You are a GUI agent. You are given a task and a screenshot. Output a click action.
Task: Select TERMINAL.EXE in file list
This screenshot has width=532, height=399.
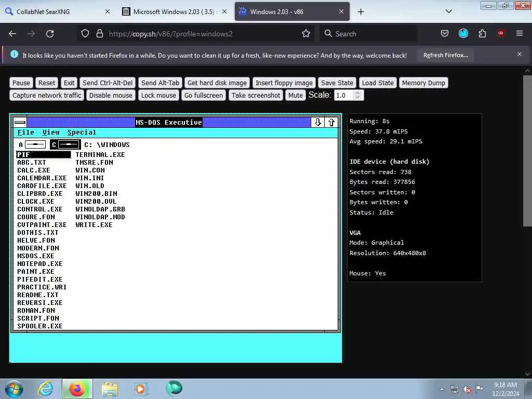point(100,155)
